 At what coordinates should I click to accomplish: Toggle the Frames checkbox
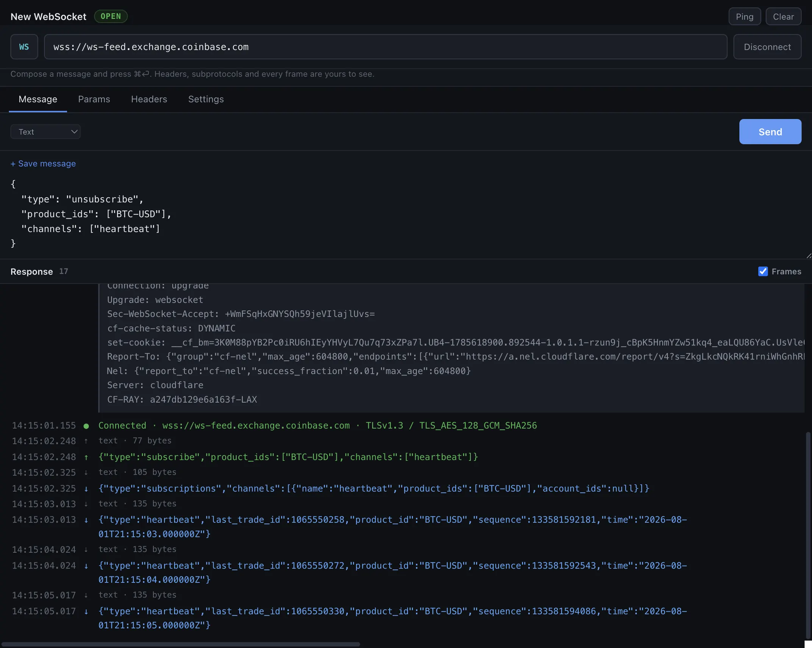pyautogui.click(x=763, y=271)
